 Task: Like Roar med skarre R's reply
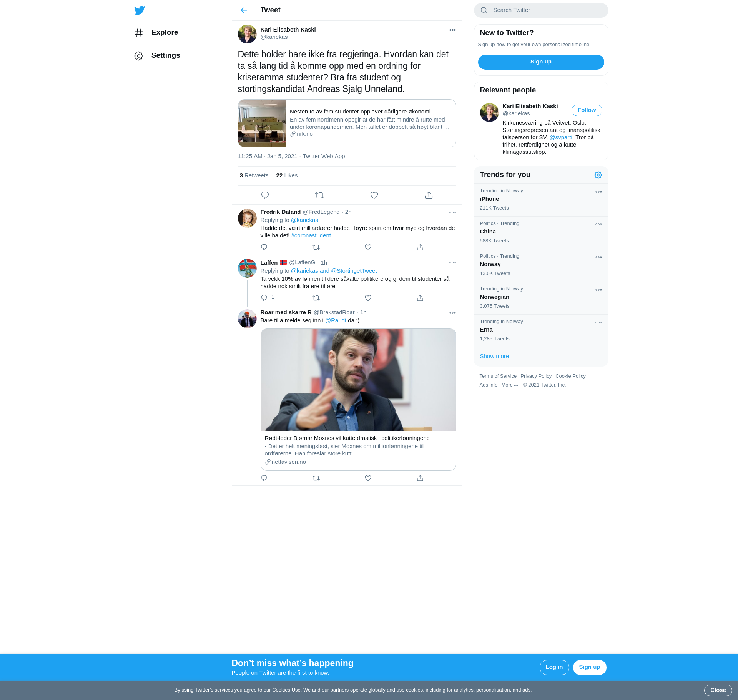(x=368, y=478)
